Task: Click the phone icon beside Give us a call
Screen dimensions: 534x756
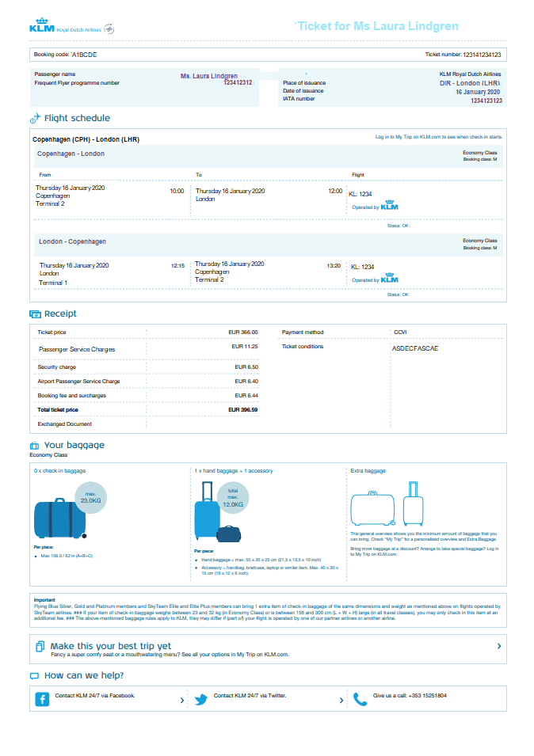Action: [360, 700]
